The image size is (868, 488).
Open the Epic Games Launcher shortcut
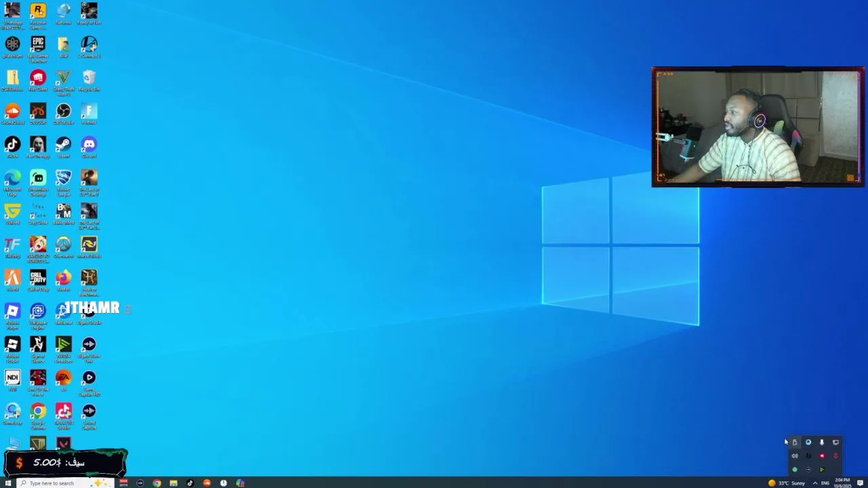(x=38, y=49)
